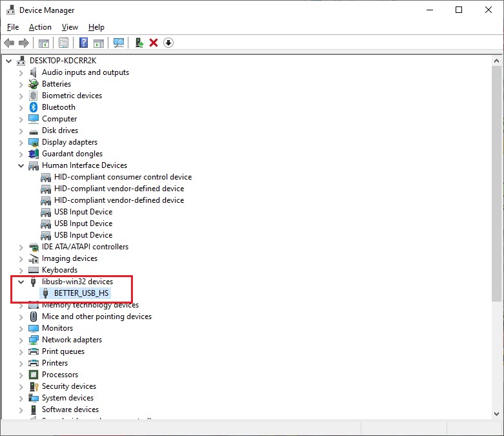Screen dimensions: 504x436
Task: Expand the Monitors category
Action: click(x=21, y=329)
